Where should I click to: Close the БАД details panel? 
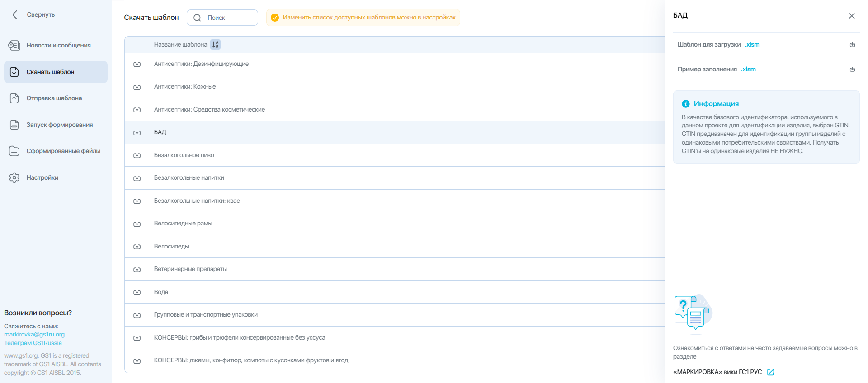point(852,16)
